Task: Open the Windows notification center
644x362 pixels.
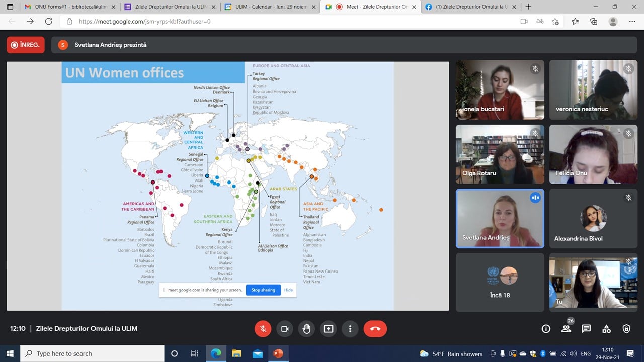Action: click(x=630, y=353)
